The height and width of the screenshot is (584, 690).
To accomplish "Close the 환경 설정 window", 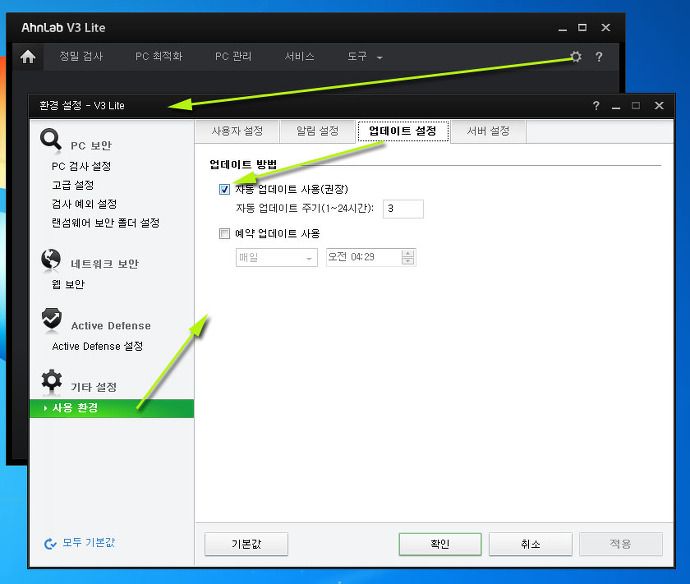I will coord(659,106).
